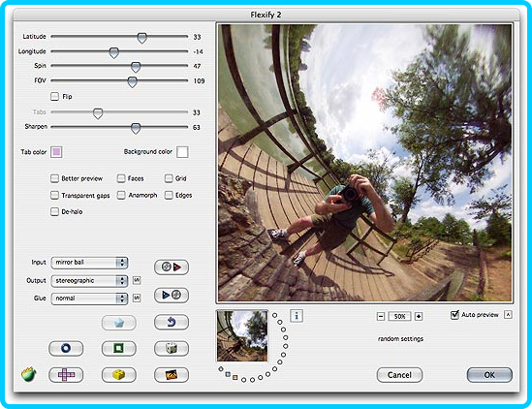The height and width of the screenshot is (409, 532).
Task: Click the green square frame button
Action: [x=119, y=348]
